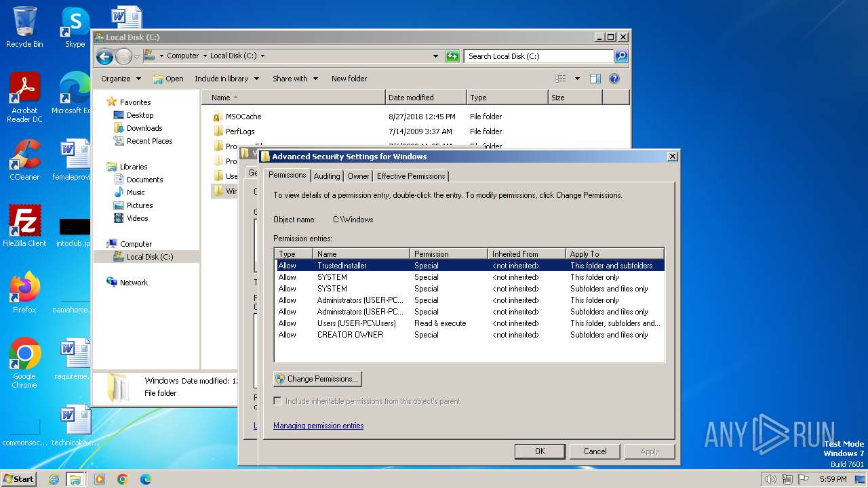Click the Action Center flag tray icon
The height and width of the screenshot is (488, 868).
point(804,479)
